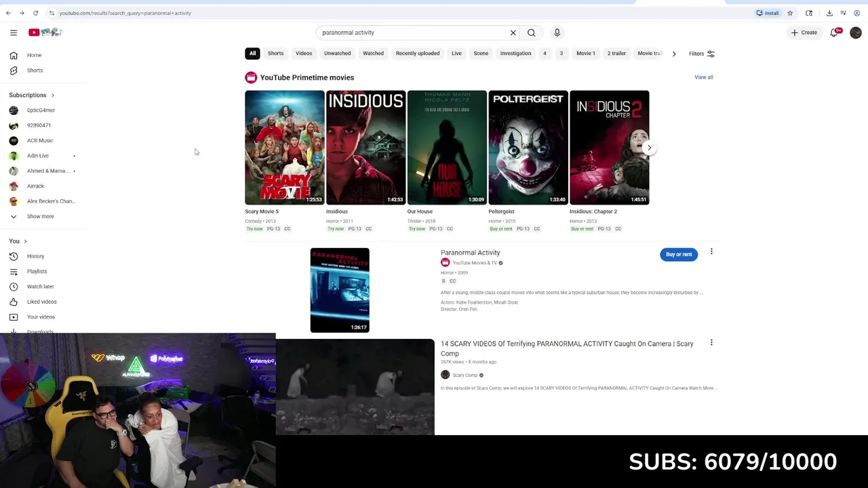The width and height of the screenshot is (868, 488).
Task: Open Insidious Chapter 2 poster
Action: (x=609, y=147)
